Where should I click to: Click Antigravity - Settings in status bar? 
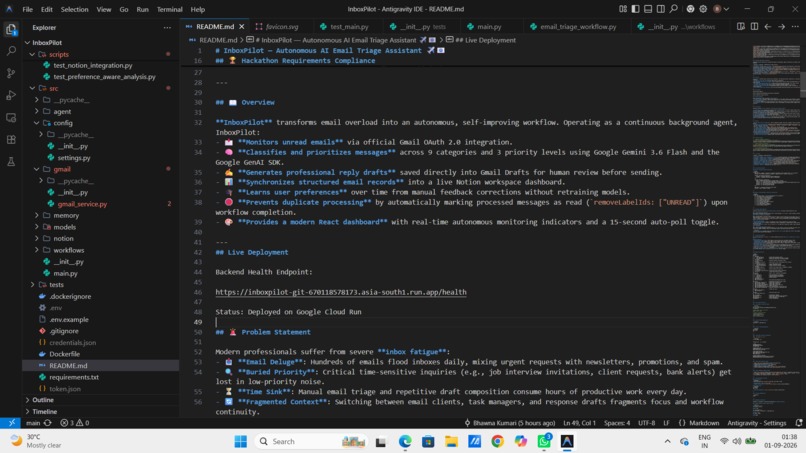(x=756, y=423)
